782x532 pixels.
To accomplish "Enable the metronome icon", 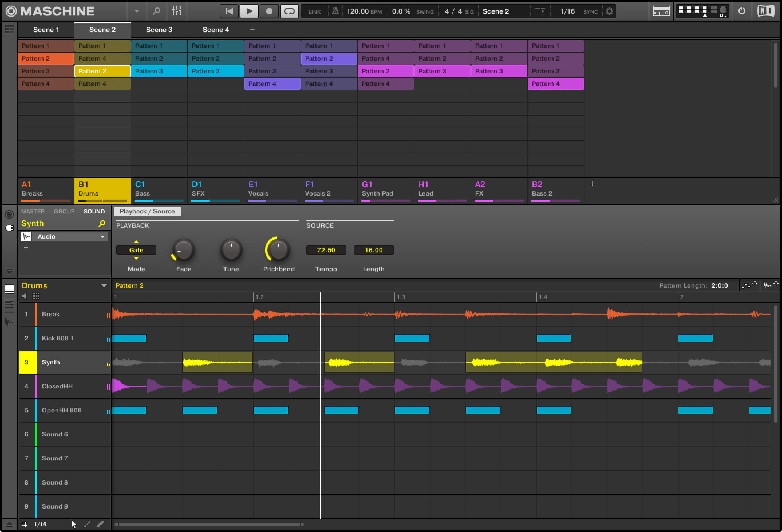I will (335, 11).
